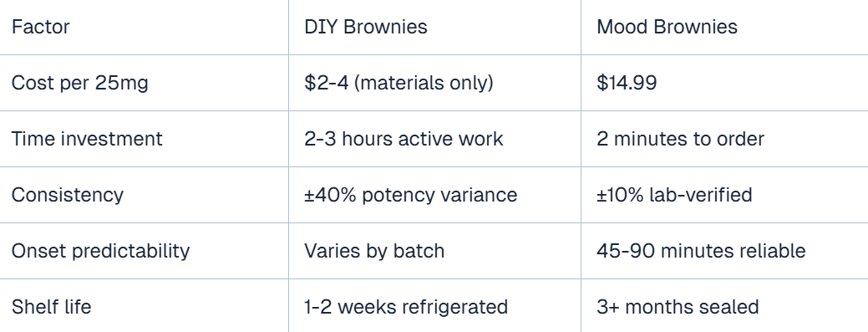The image size is (868, 332).
Task: Select the 1-2 weeks refrigerated cell
Action: coord(406,307)
